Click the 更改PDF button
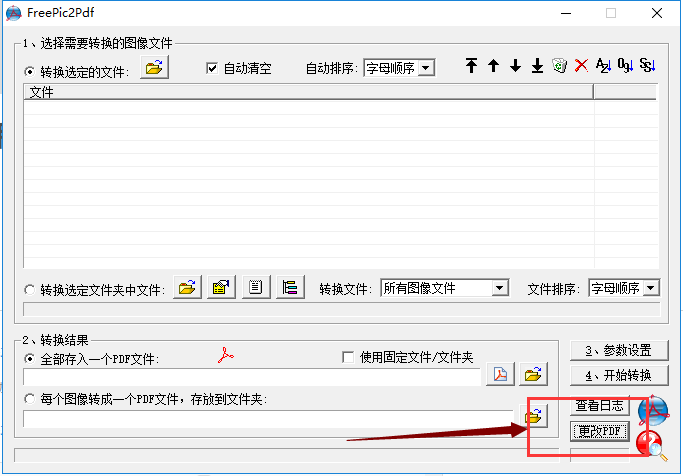 click(x=600, y=431)
